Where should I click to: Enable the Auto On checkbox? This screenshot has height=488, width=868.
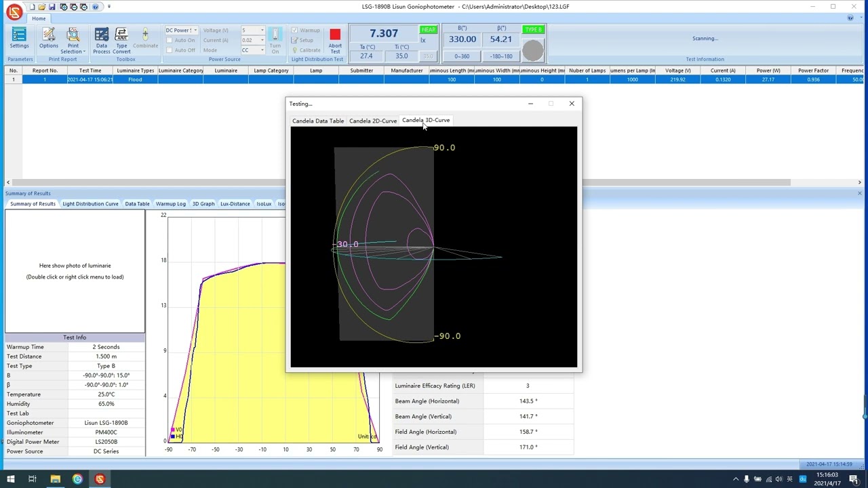point(169,40)
